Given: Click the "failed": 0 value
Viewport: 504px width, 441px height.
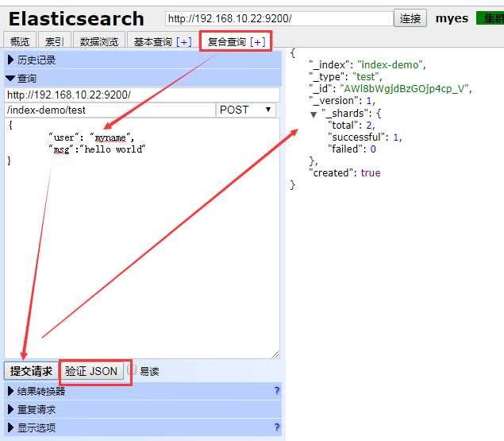Looking at the screenshot, I should pyautogui.click(x=373, y=149).
